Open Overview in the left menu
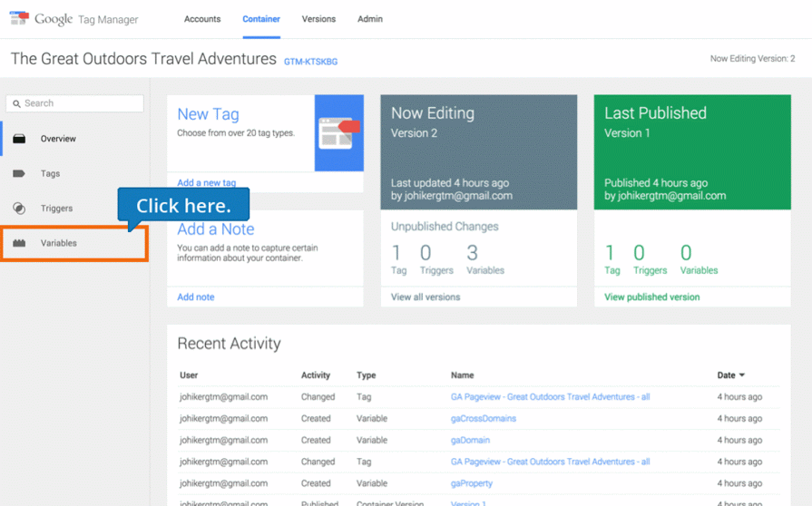Viewport: 812px width, 506px height. point(58,139)
